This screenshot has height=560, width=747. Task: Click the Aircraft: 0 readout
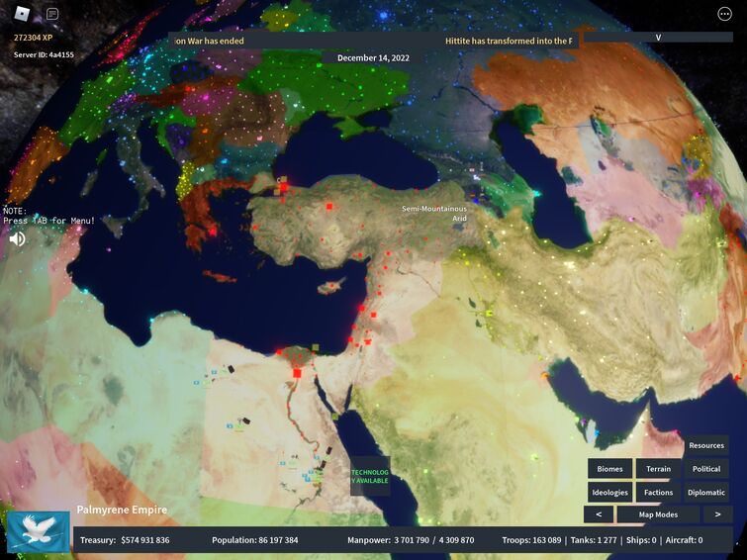pos(684,540)
